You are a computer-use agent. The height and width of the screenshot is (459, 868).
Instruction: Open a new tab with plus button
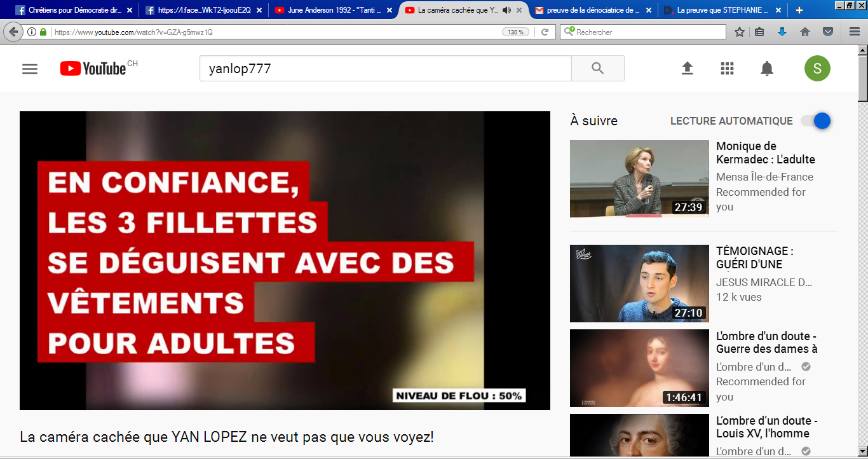tap(799, 10)
